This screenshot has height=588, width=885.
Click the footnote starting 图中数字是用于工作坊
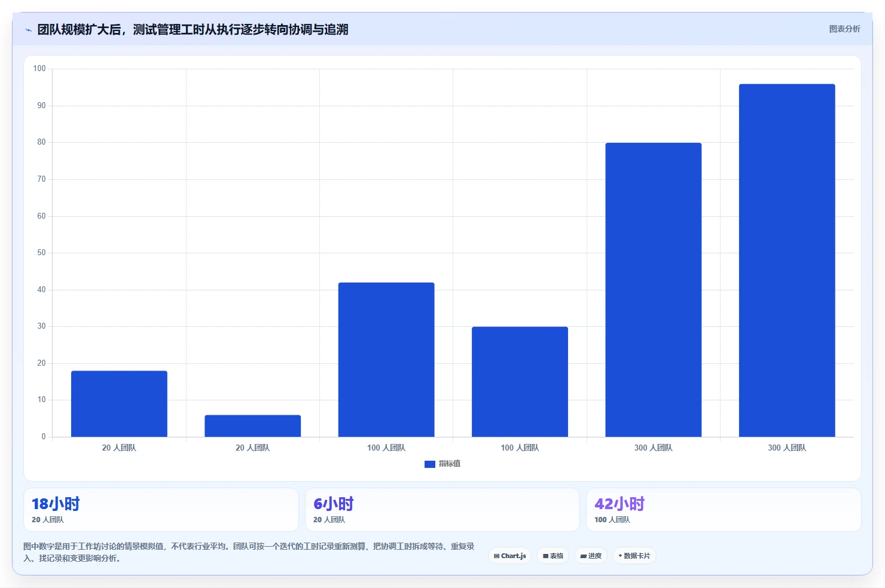[x=249, y=552]
